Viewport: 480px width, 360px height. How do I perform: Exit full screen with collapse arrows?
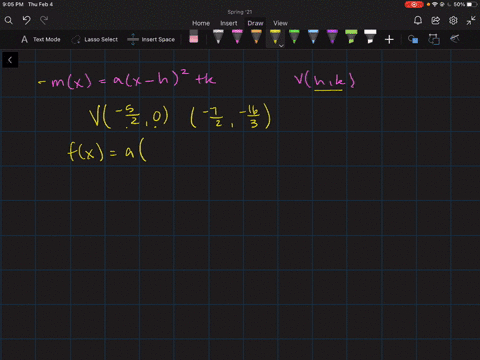point(471,21)
